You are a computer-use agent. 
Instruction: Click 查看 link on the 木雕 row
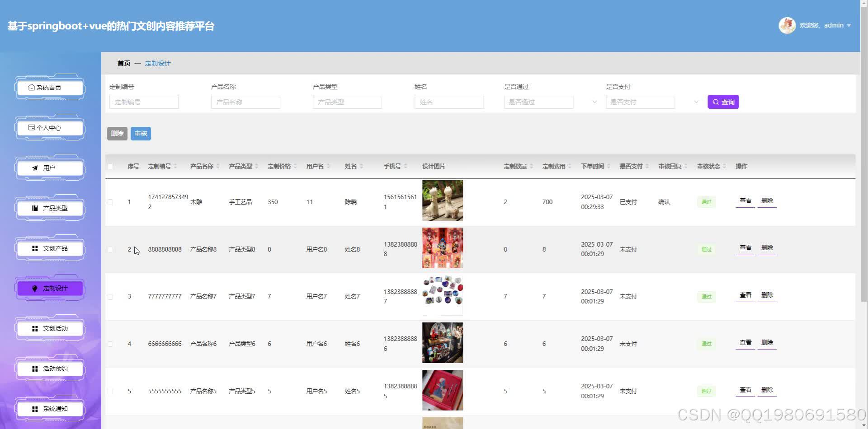point(745,201)
